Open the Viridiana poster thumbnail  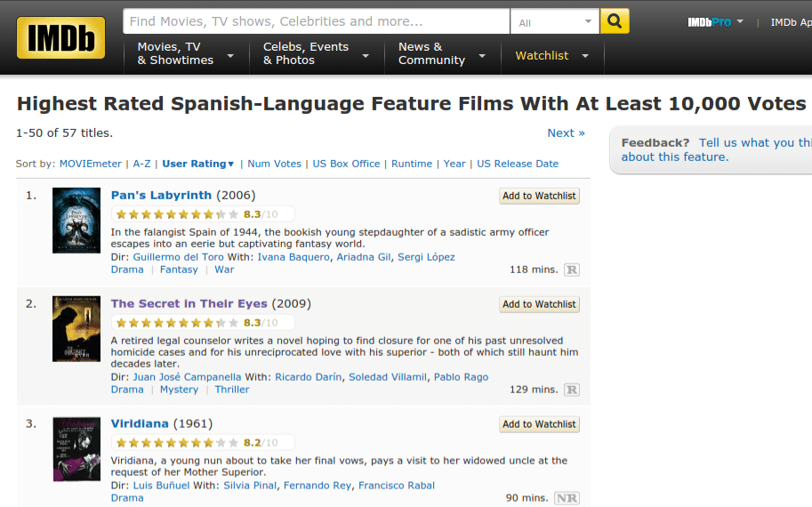coord(76,449)
